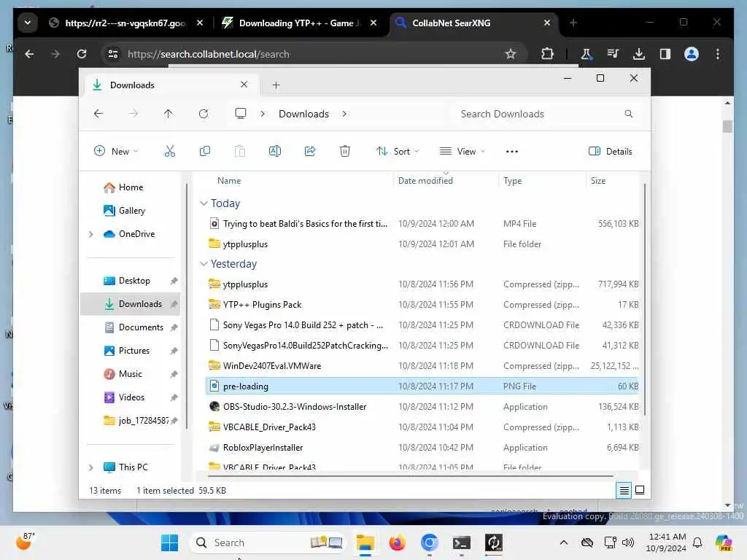This screenshot has width=747, height=560.
Task: Click the search magnifier in Search Downloads box
Action: click(628, 114)
